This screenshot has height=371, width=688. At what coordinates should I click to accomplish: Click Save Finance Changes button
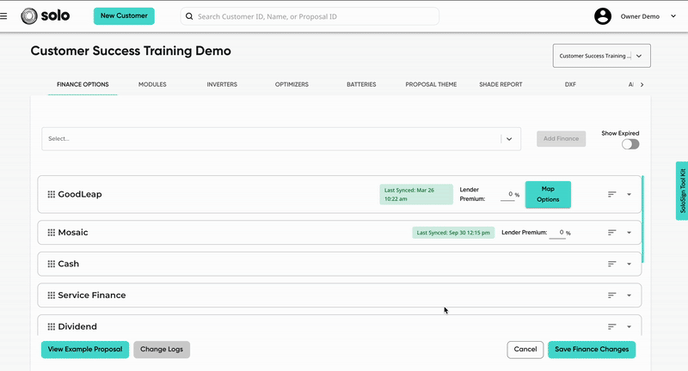click(x=591, y=350)
